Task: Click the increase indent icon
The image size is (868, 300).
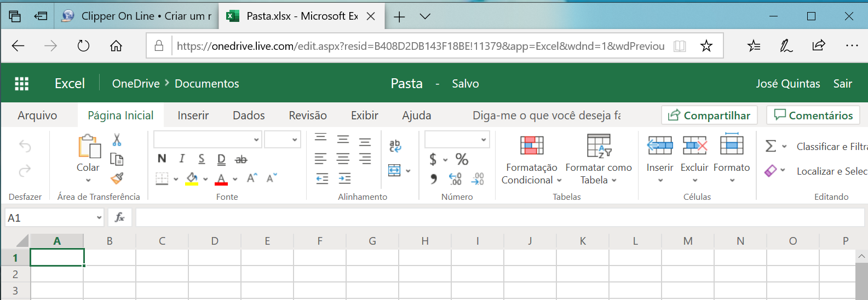Action: tap(344, 178)
